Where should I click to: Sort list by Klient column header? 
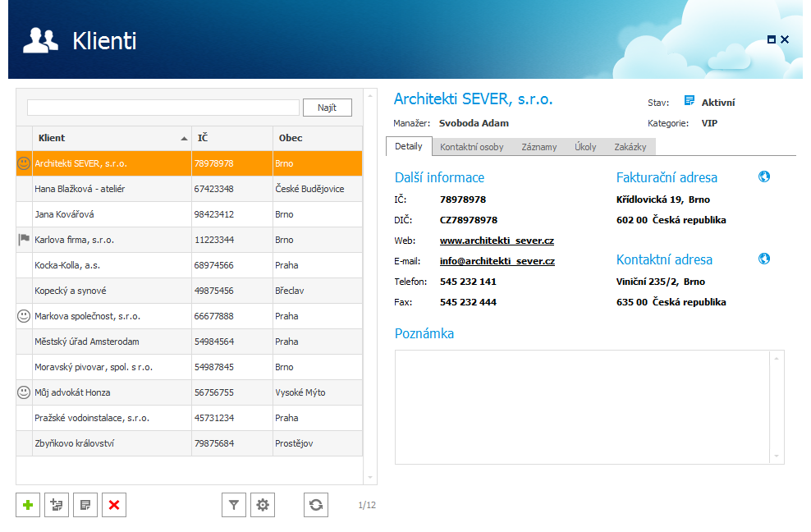coord(111,138)
